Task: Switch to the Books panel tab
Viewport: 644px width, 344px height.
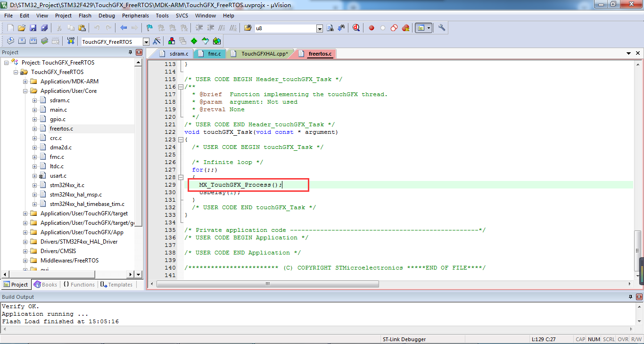Action: pyautogui.click(x=45, y=285)
